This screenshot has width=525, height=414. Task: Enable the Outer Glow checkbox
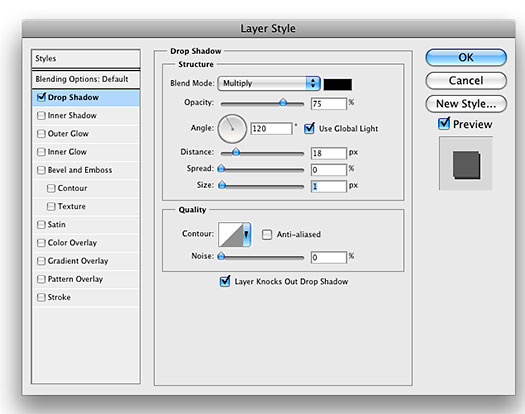pyautogui.click(x=41, y=134)
